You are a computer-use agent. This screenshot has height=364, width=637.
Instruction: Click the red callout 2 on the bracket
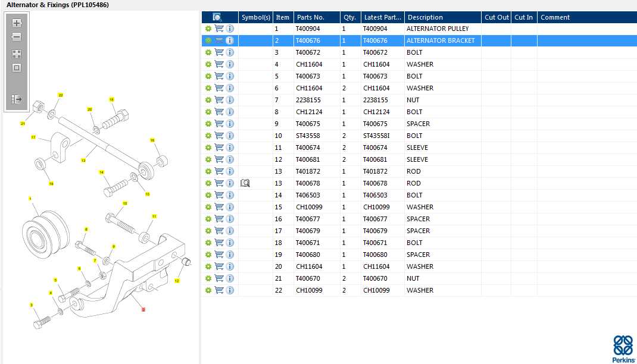click(x=143, y=310)
